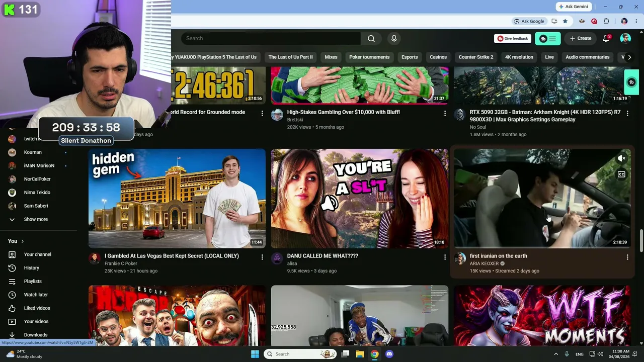Image resolution: width=644 pixels, height=362 pixels.
Task: Open Task View on the taskbar
Action: (345, 354)
